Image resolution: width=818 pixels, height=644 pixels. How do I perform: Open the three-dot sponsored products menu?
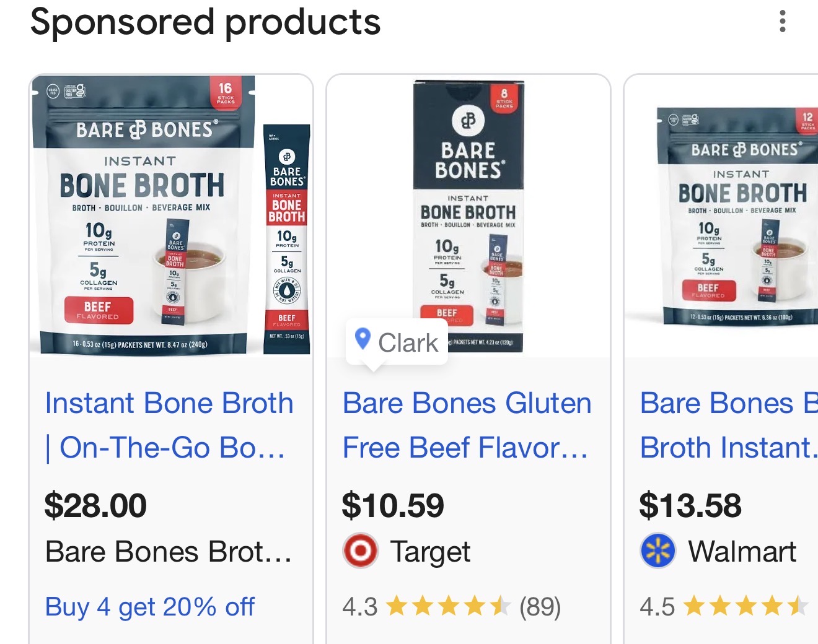783,22
